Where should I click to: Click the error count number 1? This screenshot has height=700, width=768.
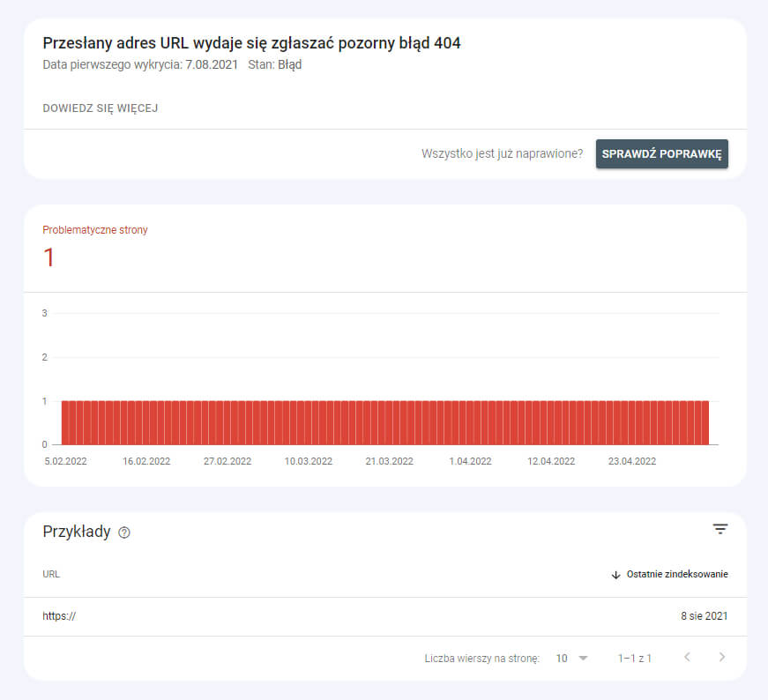48,258
